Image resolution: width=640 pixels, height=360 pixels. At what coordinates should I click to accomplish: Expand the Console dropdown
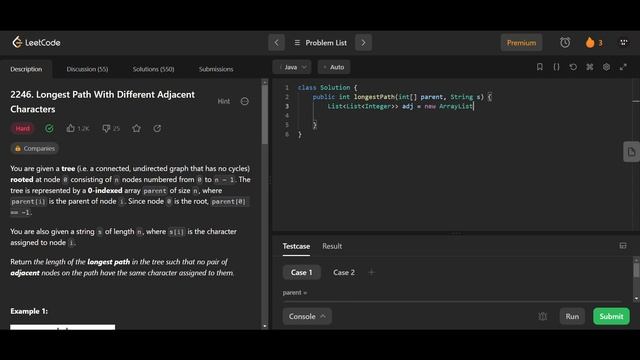(307, 316)
